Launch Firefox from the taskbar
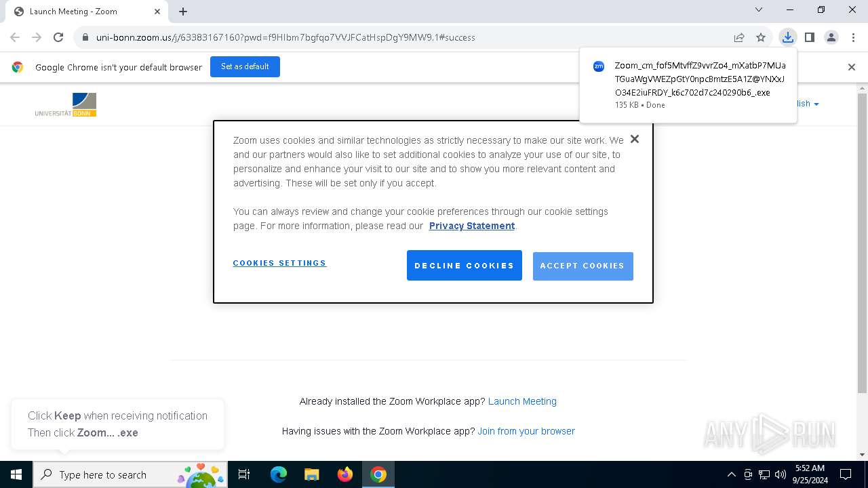The image size is (868, 488). click(345, 474)
